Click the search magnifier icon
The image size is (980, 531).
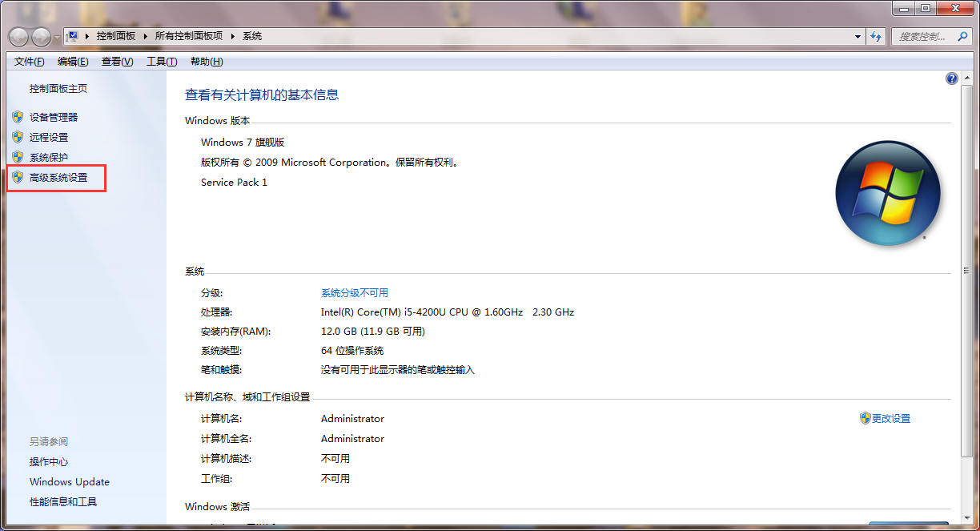pos(963,36)
